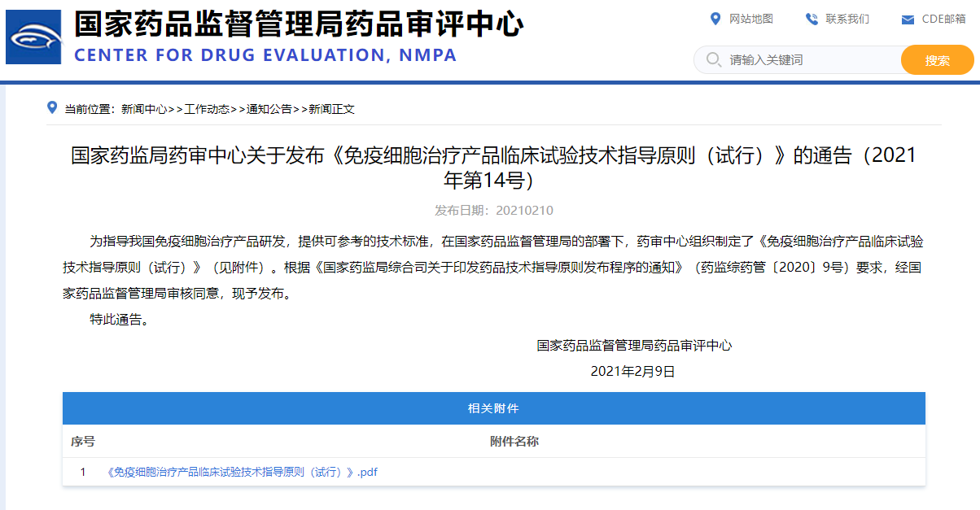Click CENTER FOR DRUG EVALUATION, NMPA text
Screen dimensions: 980x510
point(265,55)
